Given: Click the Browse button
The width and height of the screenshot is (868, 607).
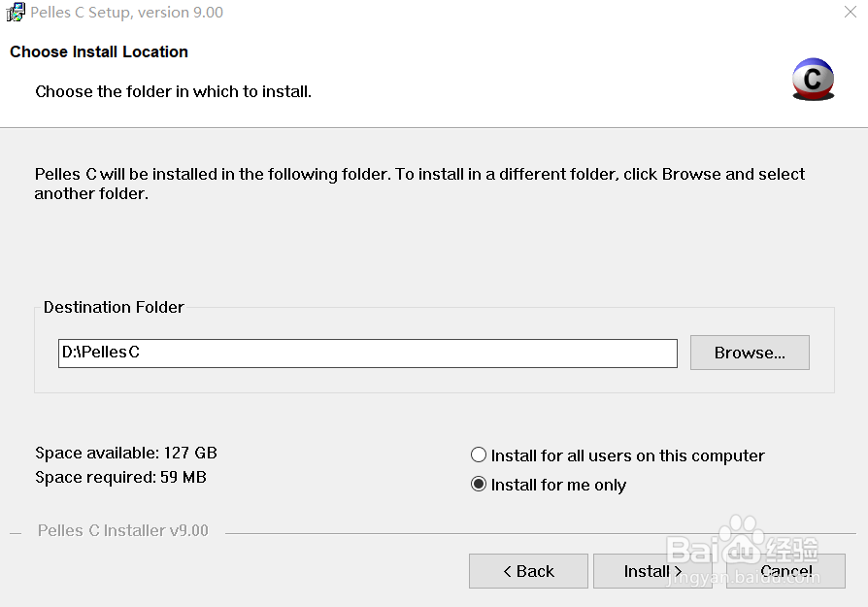Looking at the screenshot, I should 749,353.
